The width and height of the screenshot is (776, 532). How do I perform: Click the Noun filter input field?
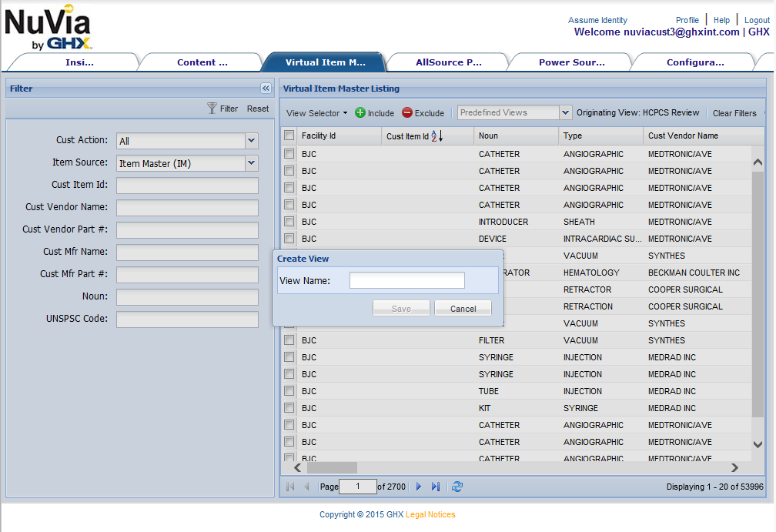pyautogui.click(x=187, y=297)
